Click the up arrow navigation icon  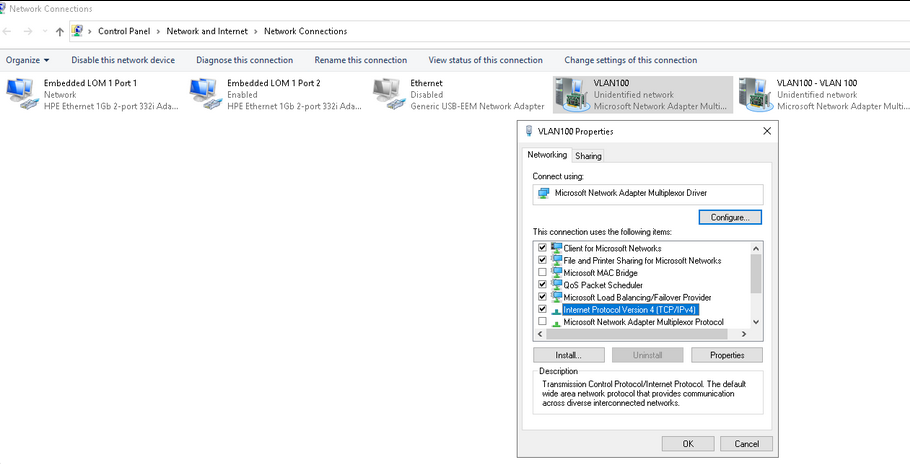60,32
